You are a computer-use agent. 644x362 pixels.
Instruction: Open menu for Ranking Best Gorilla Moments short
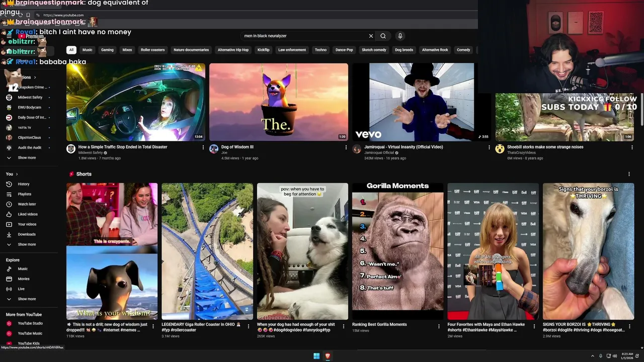439,326
